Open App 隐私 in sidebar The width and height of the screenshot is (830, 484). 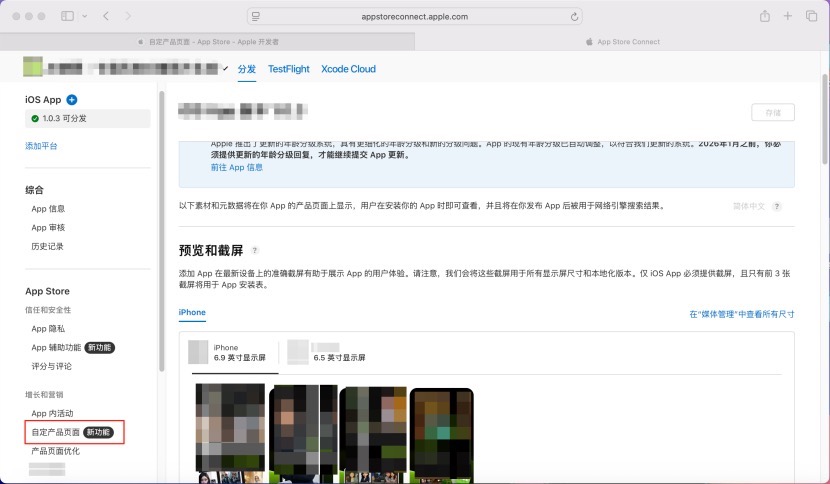click(48, 329)
